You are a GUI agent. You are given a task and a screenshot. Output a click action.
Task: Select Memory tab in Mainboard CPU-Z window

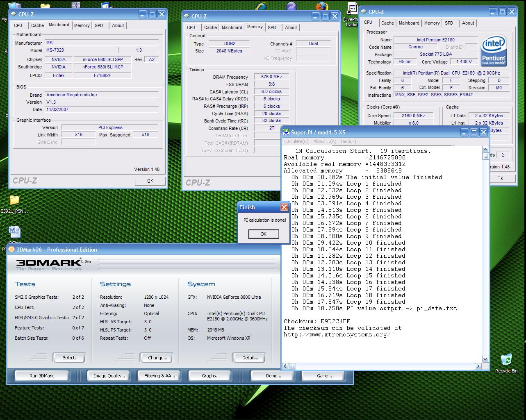(x=82, y=25)
